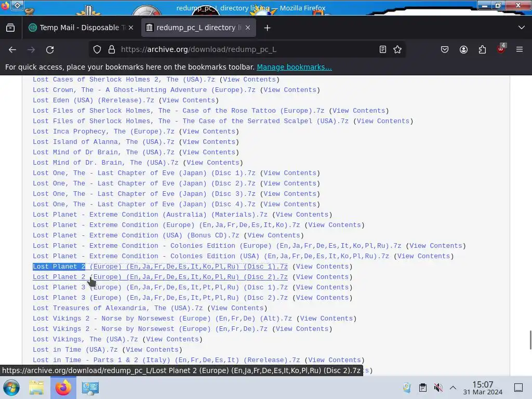View Contents of Lost Vikings, The (USA)
Screen dimensions: 532x399
172,339
